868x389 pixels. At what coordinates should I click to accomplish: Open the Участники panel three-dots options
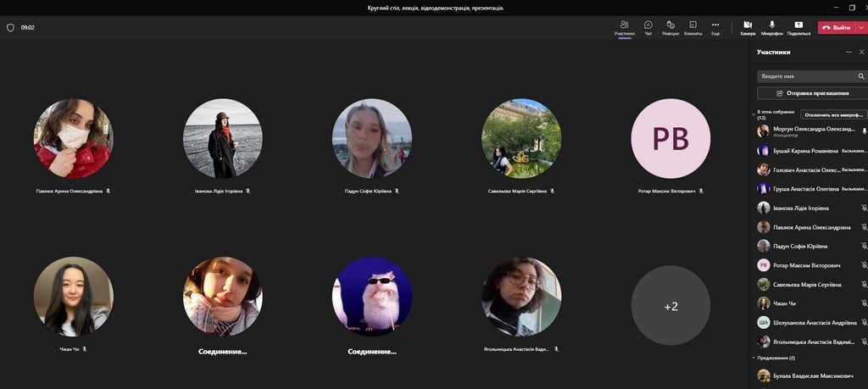coord(849,52)
